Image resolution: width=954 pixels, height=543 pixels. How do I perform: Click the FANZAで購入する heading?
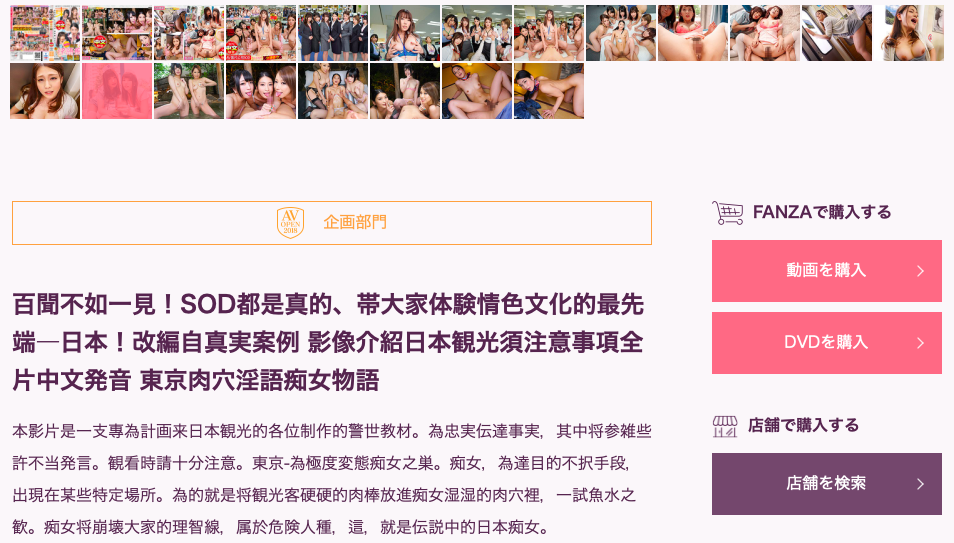point(821,212)
